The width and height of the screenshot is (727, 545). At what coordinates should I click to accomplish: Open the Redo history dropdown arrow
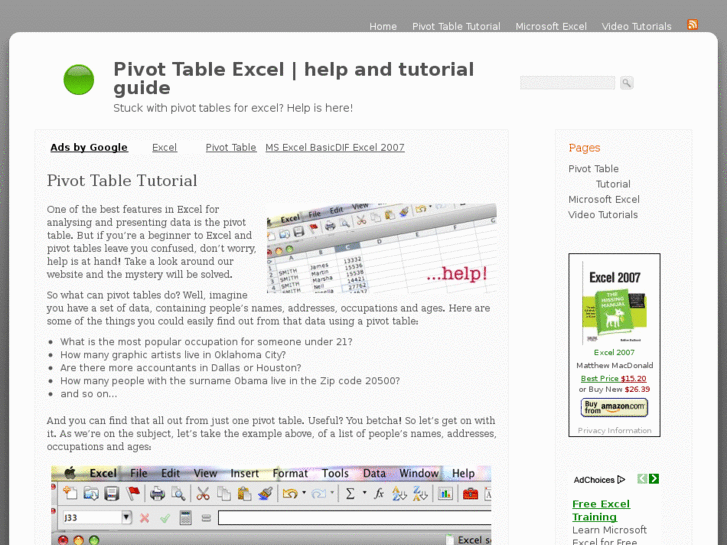[332, 493]
